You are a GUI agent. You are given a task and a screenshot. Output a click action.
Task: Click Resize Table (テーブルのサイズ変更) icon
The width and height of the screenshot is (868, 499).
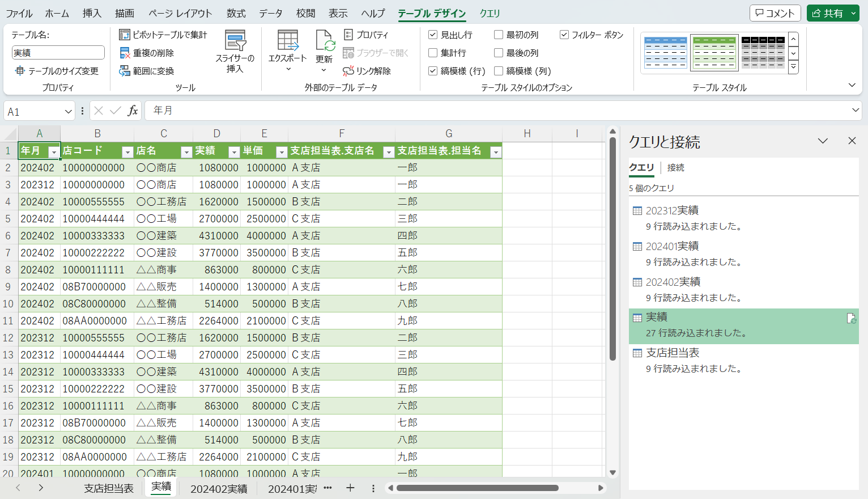point(20,71)
